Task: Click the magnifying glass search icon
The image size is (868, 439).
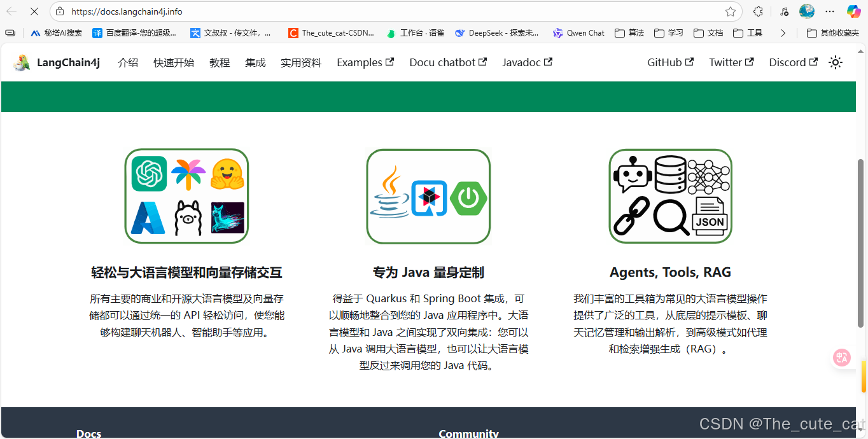Action: (671, 218)
